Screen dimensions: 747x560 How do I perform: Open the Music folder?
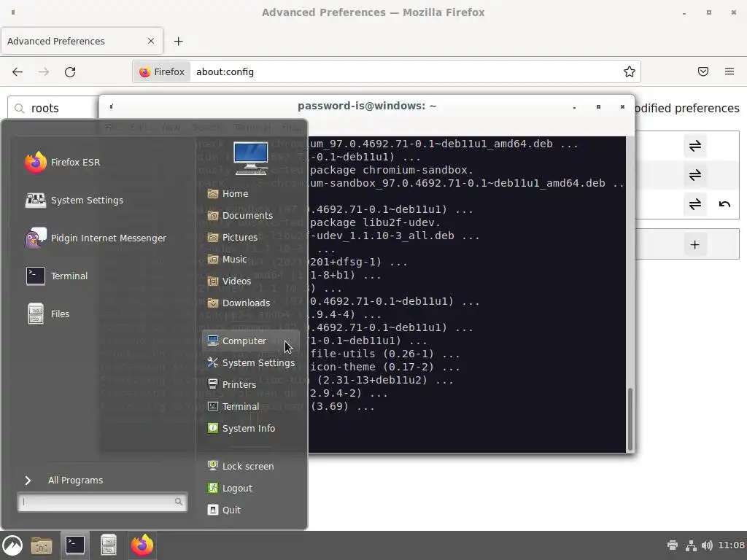(x=228, y=260)
